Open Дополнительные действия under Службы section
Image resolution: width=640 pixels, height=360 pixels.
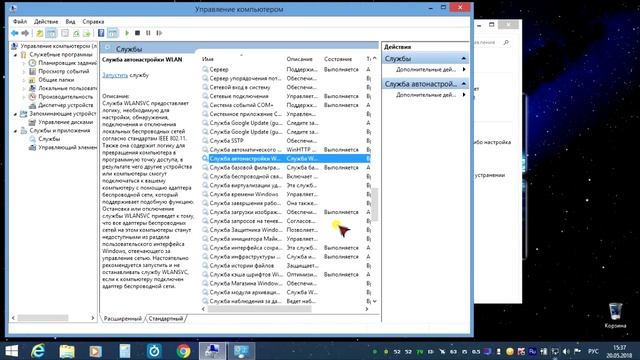tap(426, 70)
